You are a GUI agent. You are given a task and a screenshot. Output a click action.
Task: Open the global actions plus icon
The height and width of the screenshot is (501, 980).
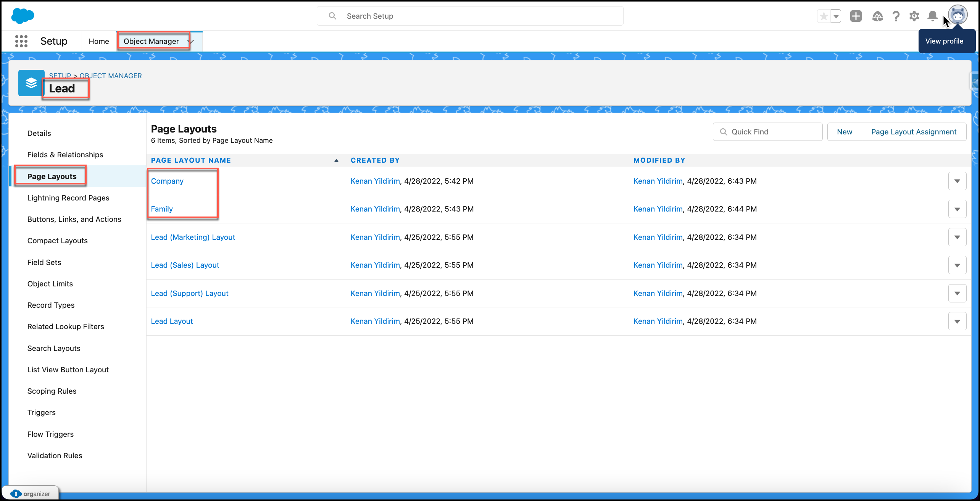[856, 16]
